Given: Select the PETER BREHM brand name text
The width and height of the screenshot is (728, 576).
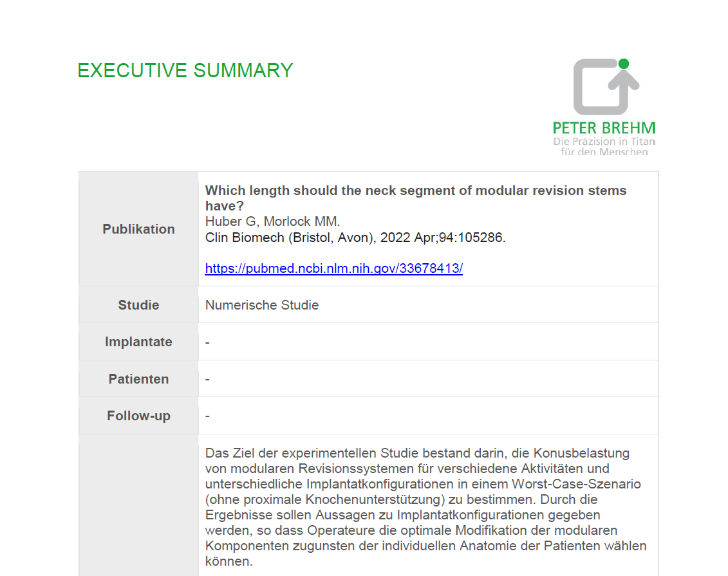Looking at the screenshot, I should tap(604, 128).
